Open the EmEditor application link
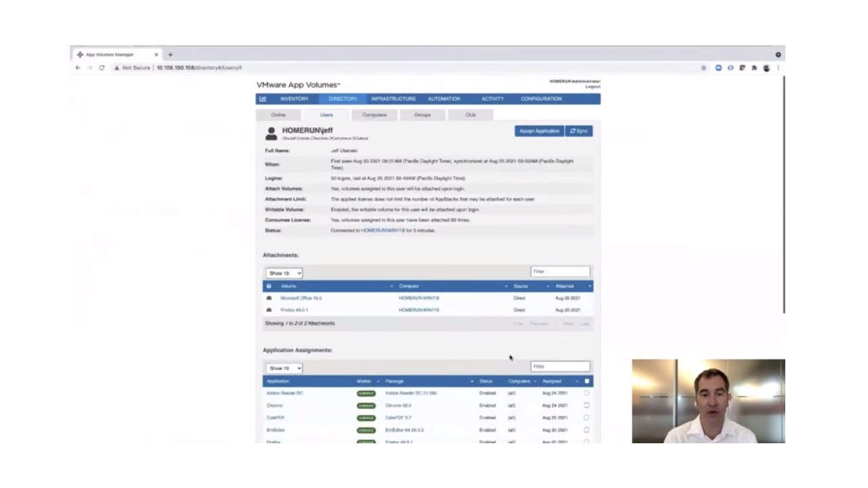The width and height of the screenshot is (868, 488). tap(275, 430)
